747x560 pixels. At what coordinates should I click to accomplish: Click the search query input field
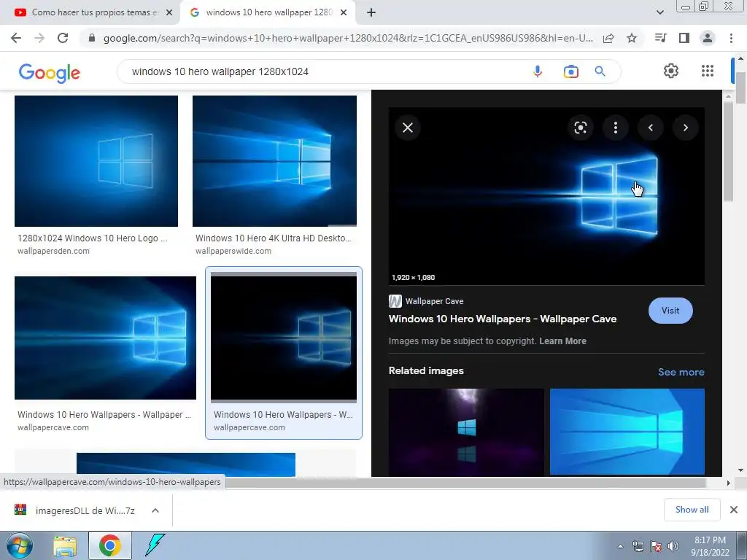tap(324, 71)
